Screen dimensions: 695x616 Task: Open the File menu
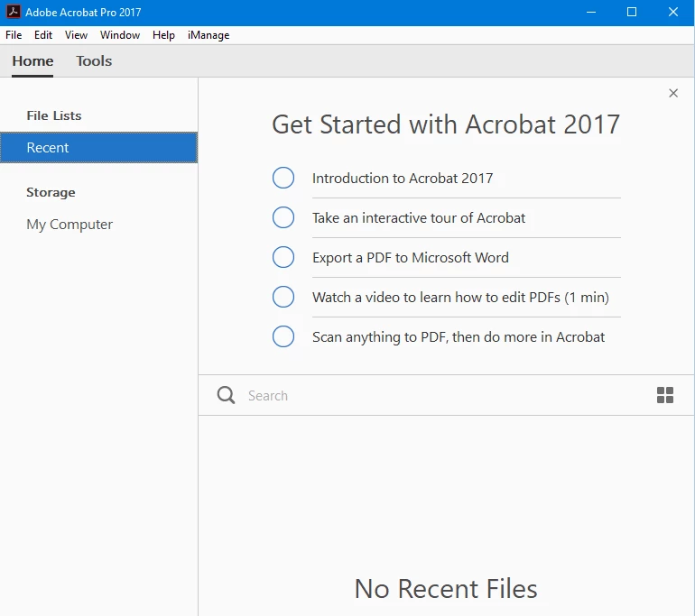(14, 35)
